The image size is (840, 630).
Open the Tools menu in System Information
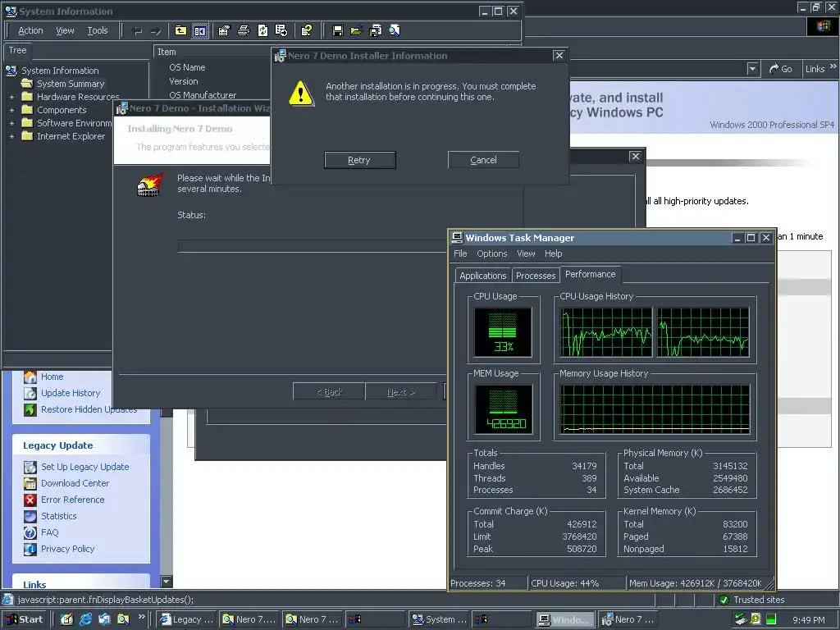point(98,30)
